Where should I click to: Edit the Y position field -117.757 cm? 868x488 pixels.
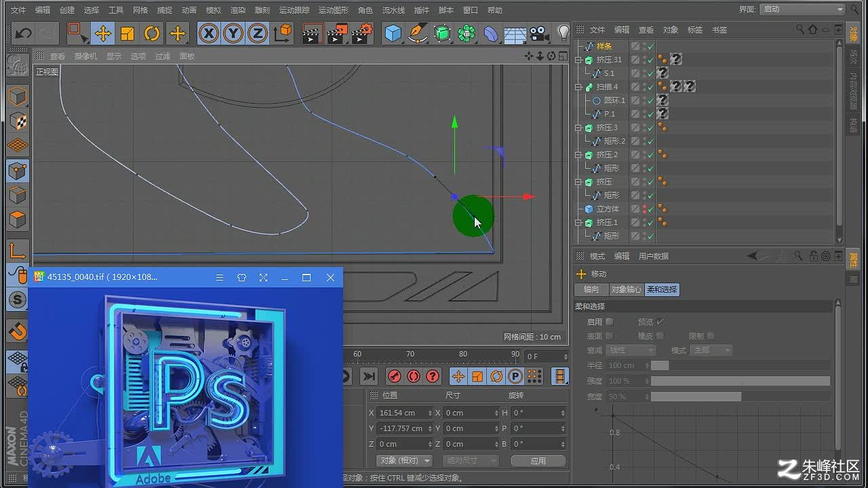point(404,428)
